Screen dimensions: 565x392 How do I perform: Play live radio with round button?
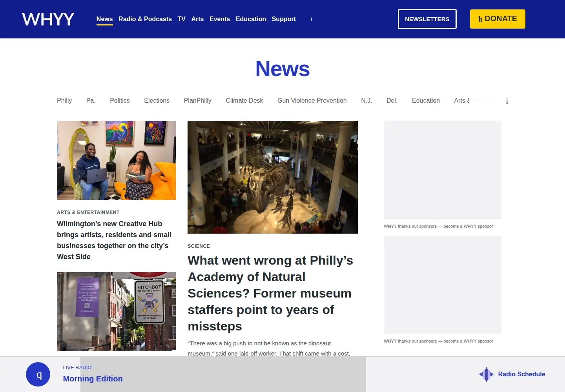click(x=38, y=374)
